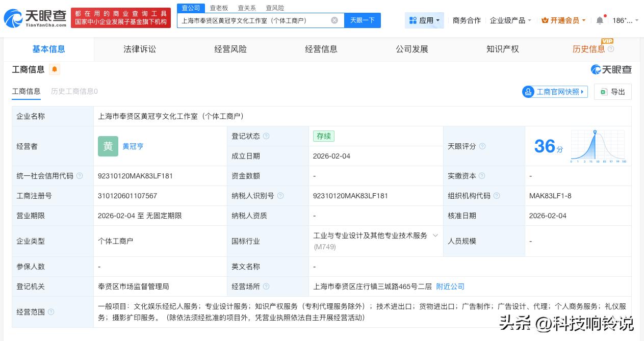This screenshot has width=644, height=341.
Task: Click the help icon beside 经营场所
Action: tap(266, 286)
